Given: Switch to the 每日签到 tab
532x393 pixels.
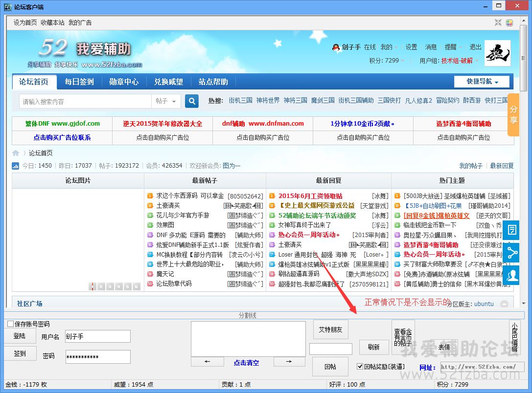Looking at the screenshot, I should tap(79, 82).
